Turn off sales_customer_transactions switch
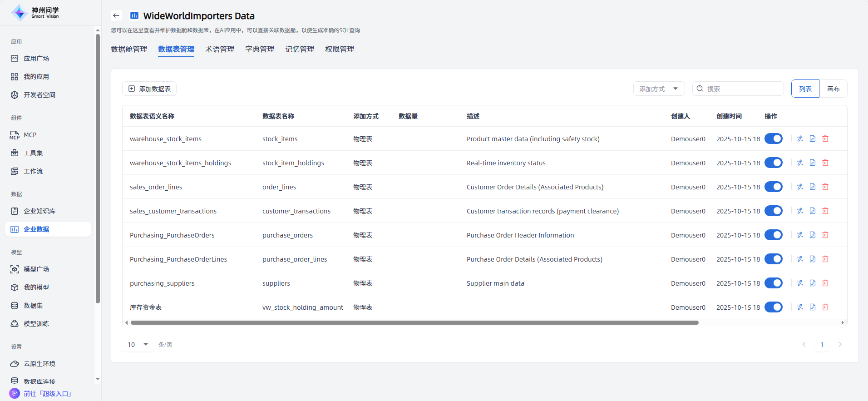The image size is (868, 401). 773,211
